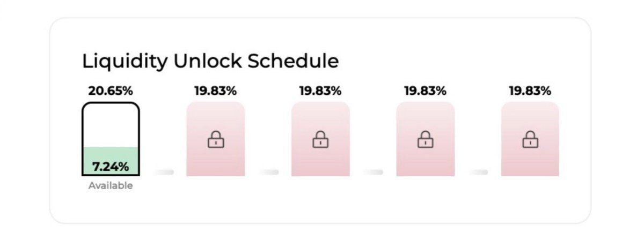The image size is (644, 240).
Task: Select the padlock icon in the third bar
Action: 320,140
